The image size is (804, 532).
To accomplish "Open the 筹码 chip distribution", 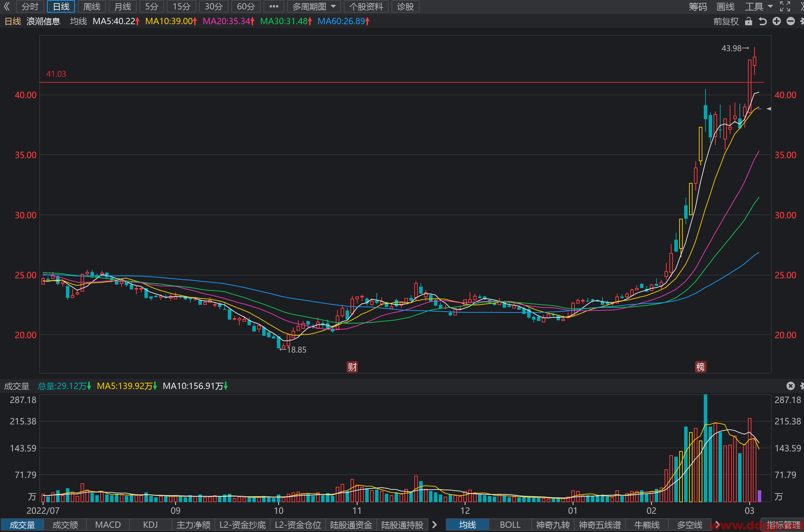I will 698,6.
